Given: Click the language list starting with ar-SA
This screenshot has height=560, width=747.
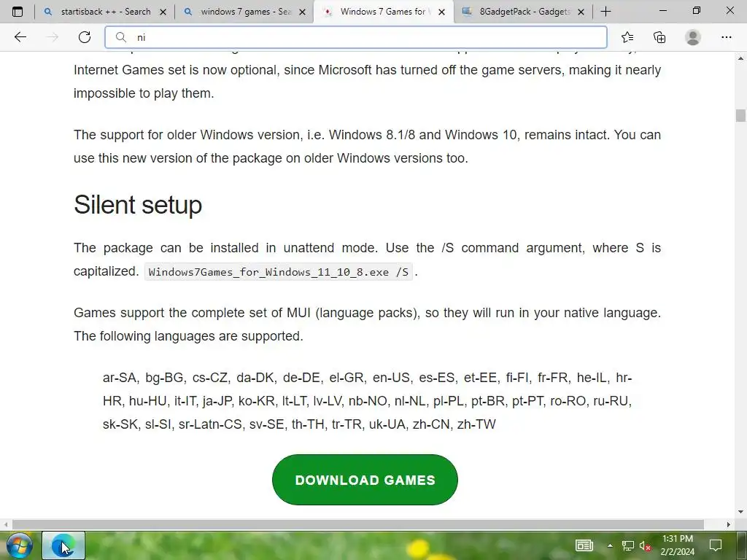Looking at the screenshot, I should tap(368, 401).
